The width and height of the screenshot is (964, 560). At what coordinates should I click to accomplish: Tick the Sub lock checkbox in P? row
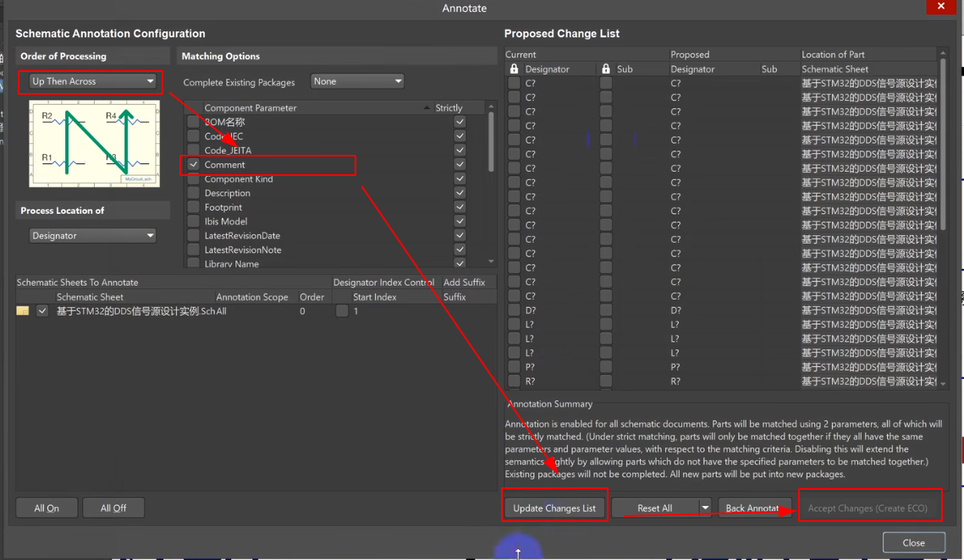point(606,367)
